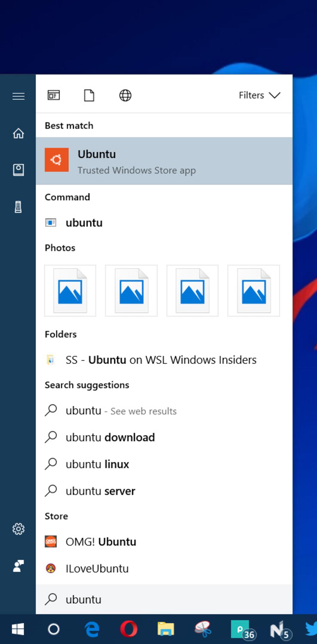Click the search box containing ubuntu
Viewport: 317px width, 644px height.
click(164, 599)
